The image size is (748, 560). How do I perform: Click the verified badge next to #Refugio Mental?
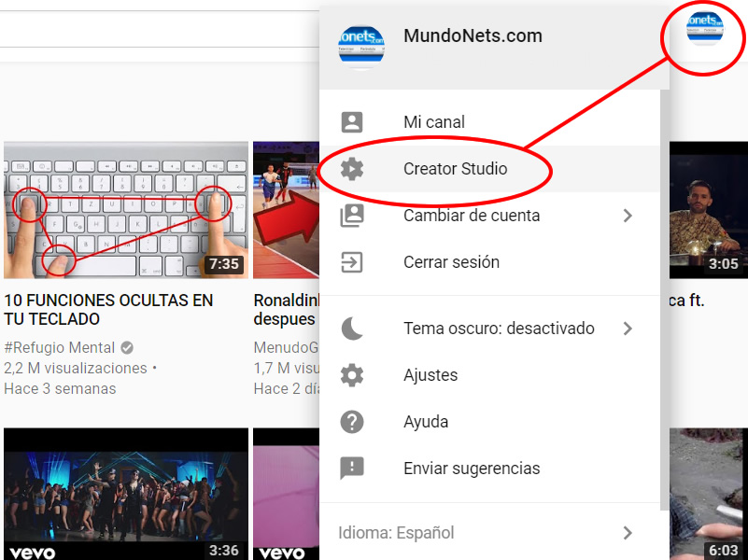pyautogui.click(x=127, y=348)
